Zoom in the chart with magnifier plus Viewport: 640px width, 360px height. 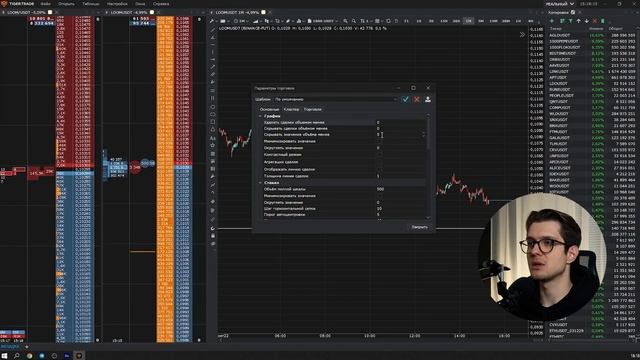pyautogui.click(x=345, y=21)
